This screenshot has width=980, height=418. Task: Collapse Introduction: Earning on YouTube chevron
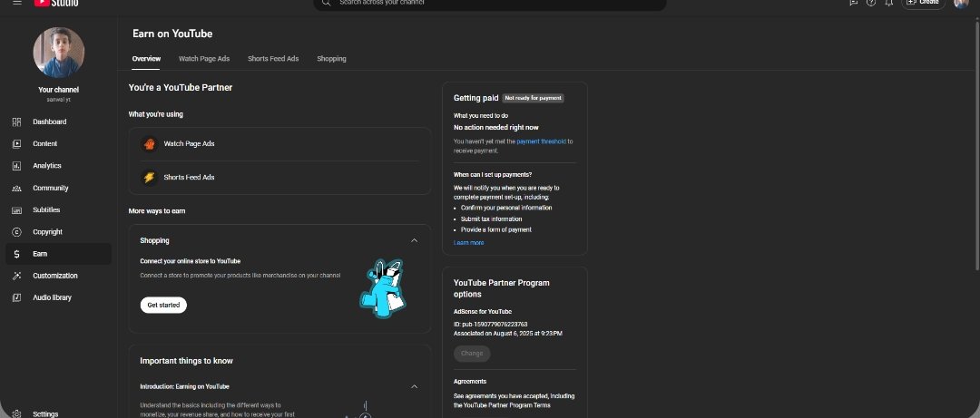tap(414, 387)
